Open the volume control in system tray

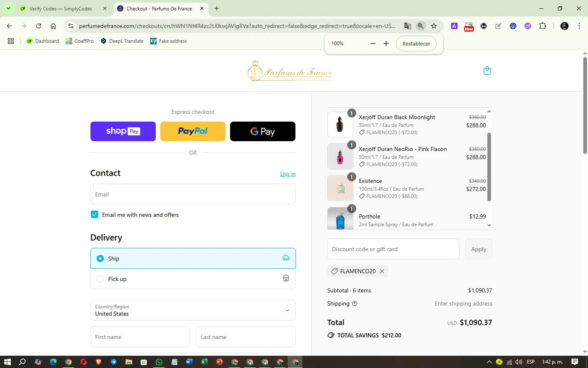click(519, 362)
